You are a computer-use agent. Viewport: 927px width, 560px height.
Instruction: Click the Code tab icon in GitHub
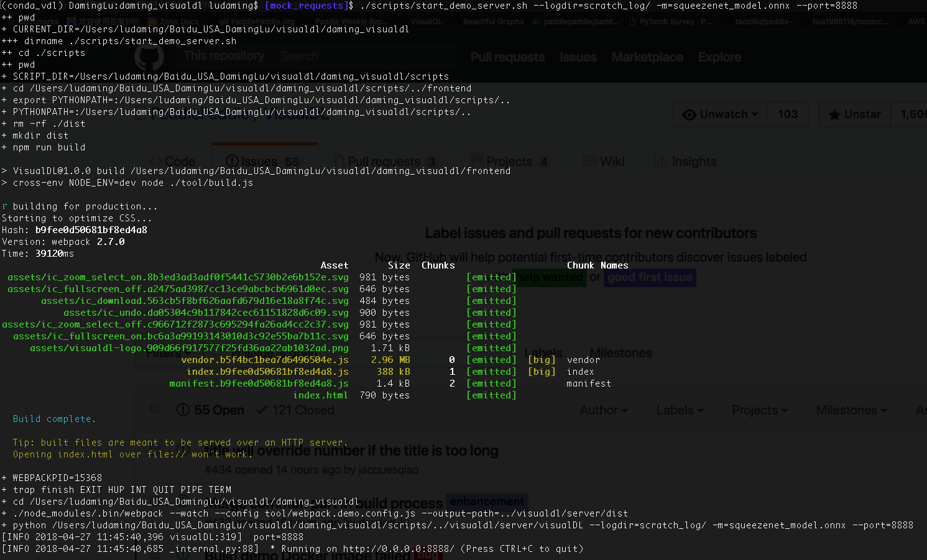pos(156,162)
